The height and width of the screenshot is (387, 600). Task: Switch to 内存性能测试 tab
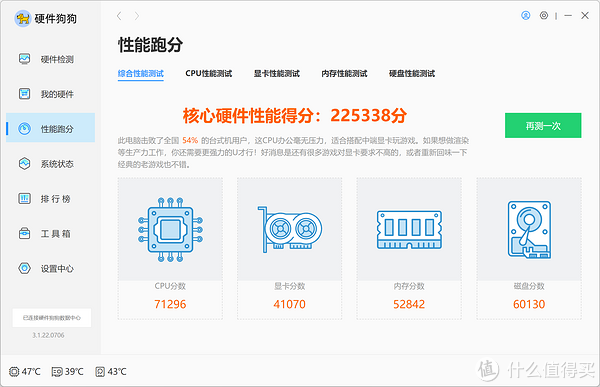344,73
